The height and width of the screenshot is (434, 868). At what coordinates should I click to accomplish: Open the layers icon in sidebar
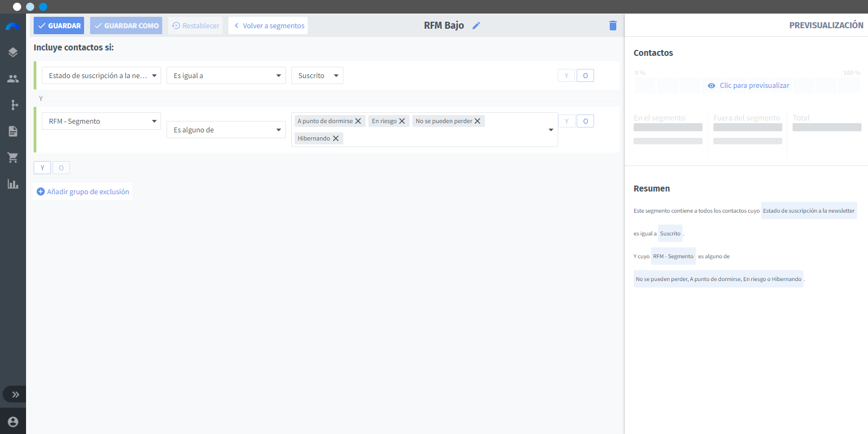pyautogui.click(x=13, y=52)
